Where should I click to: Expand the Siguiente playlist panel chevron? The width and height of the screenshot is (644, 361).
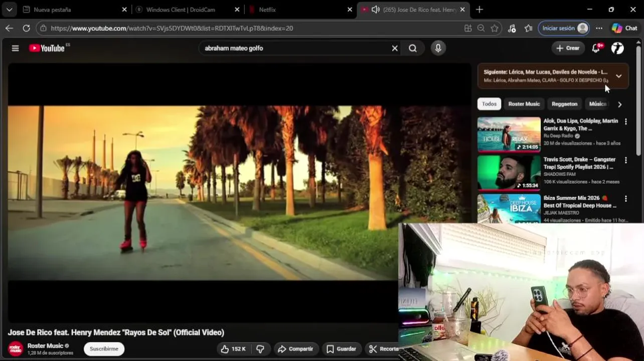(618, 76)
